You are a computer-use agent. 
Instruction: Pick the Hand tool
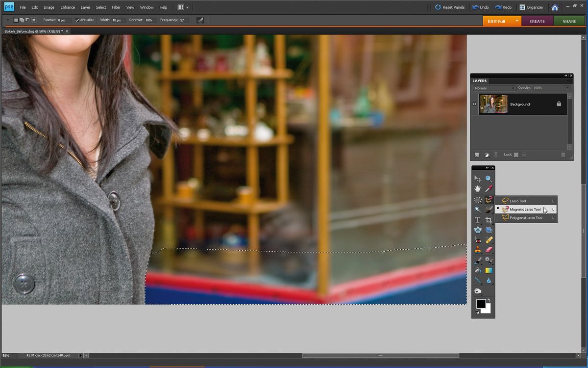click(x=478, y=188)
